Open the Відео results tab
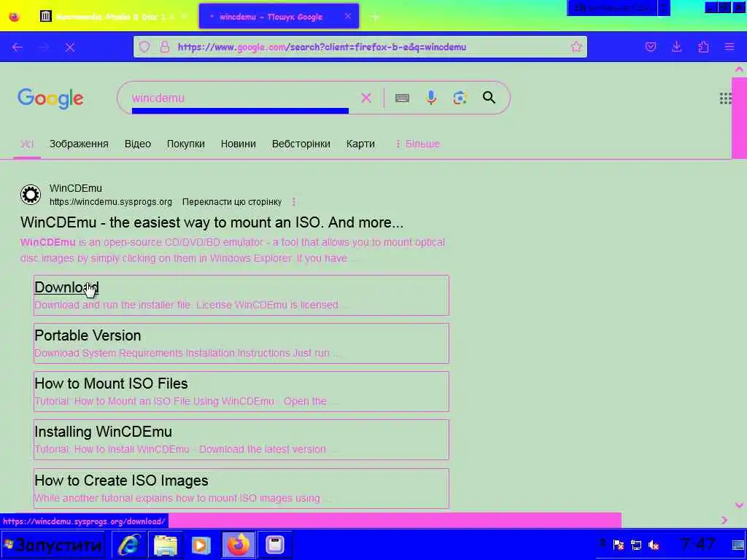This screenshot has width=747, height=560. click(138, 144)
